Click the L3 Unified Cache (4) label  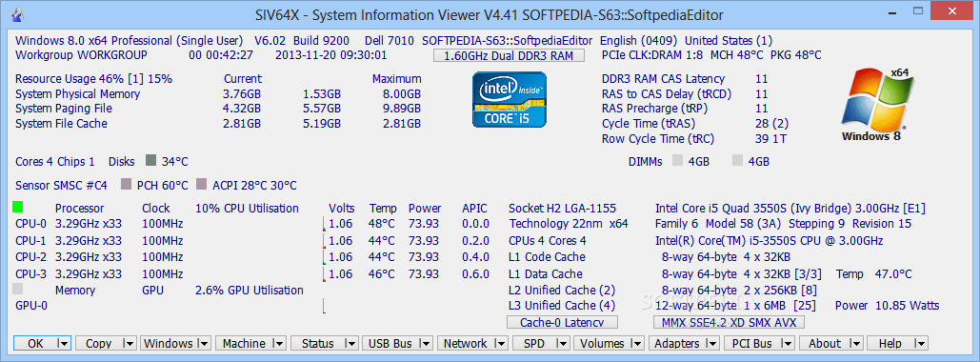(x=562, y=306)
